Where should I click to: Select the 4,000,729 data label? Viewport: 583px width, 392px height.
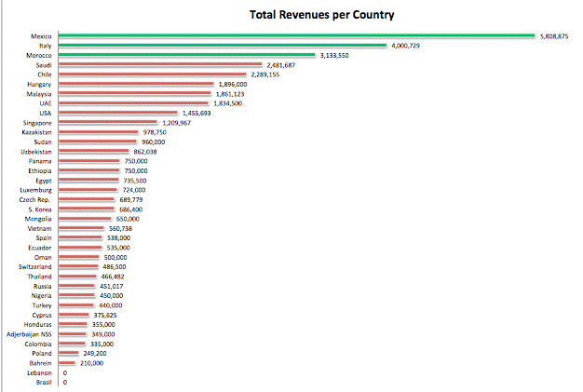405,46
